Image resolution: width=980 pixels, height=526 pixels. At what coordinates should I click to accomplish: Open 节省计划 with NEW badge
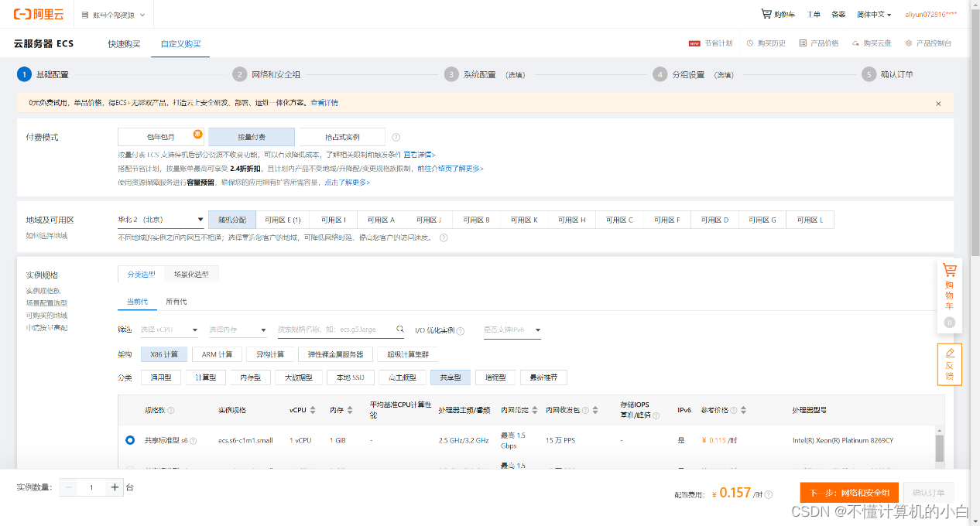[710, 43]
